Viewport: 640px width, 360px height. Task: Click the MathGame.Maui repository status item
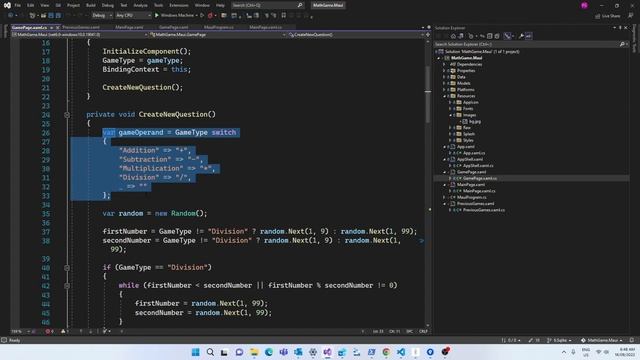[602, 340]
